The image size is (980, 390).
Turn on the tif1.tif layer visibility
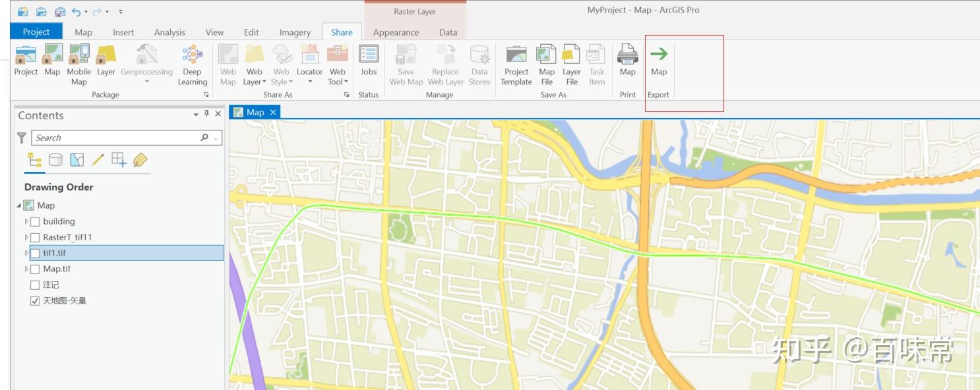click(34, 253)
